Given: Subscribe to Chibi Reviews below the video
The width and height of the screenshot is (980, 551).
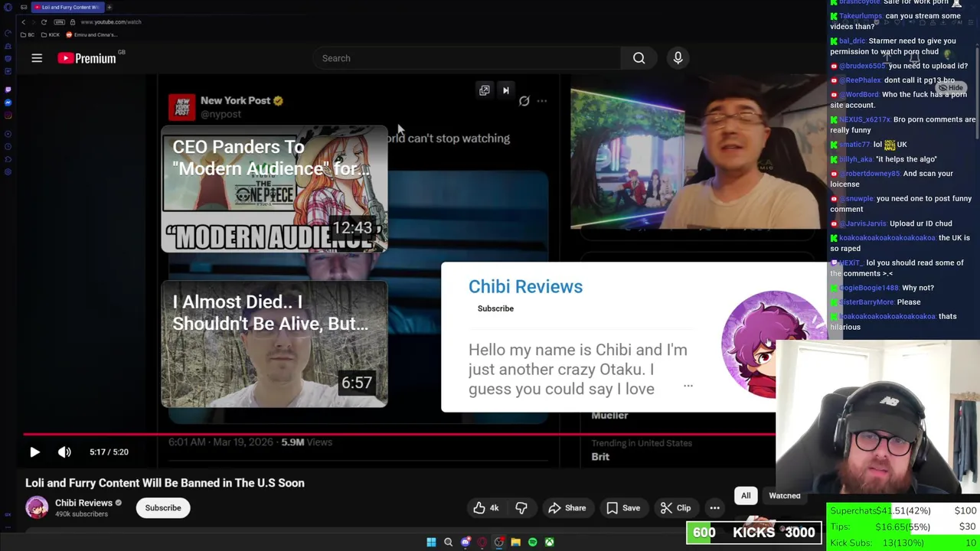Looking at the screenshot, I should click(163, 507).
